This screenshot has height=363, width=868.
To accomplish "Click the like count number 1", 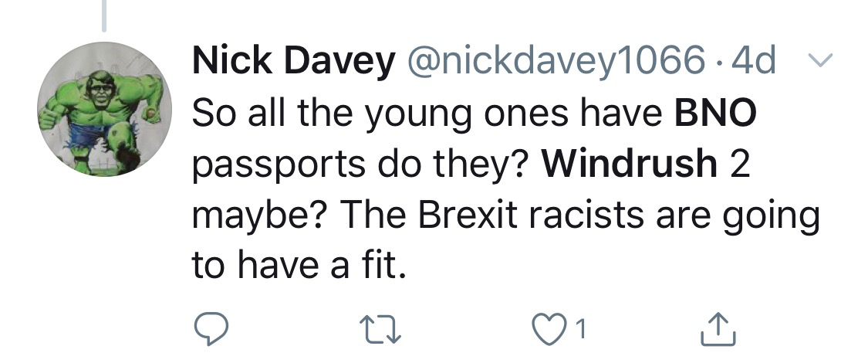I will (581, 331).
